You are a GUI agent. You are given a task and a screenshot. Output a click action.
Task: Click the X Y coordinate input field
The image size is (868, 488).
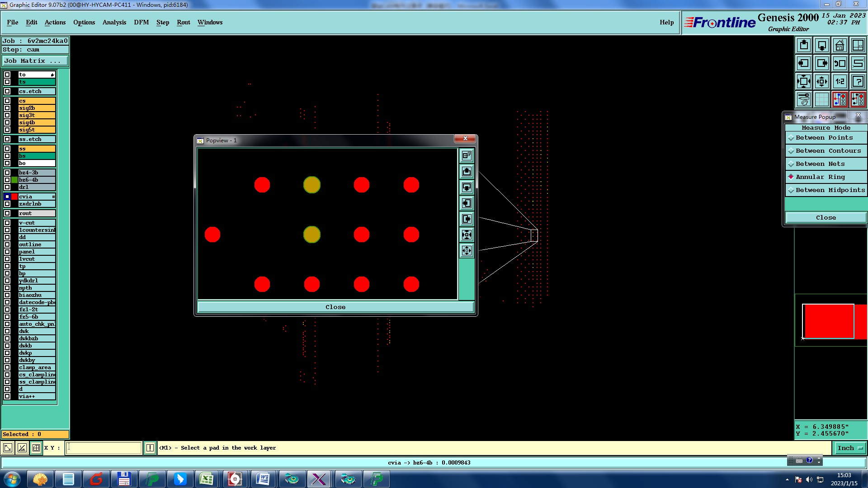point(104,448)
